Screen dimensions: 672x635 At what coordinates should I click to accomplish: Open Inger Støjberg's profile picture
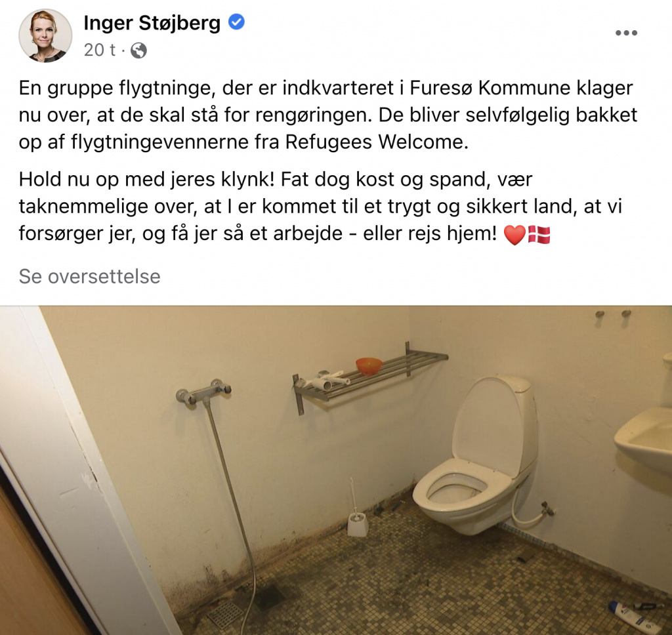(45, 35)
